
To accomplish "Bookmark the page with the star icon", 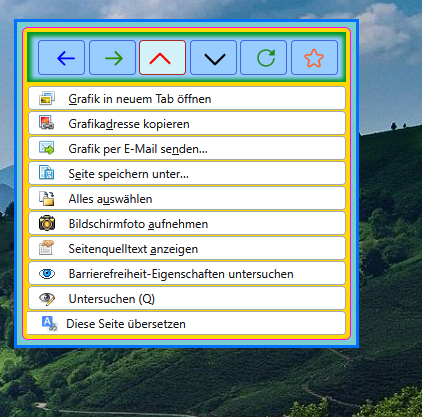I will (x=314, y=58).
